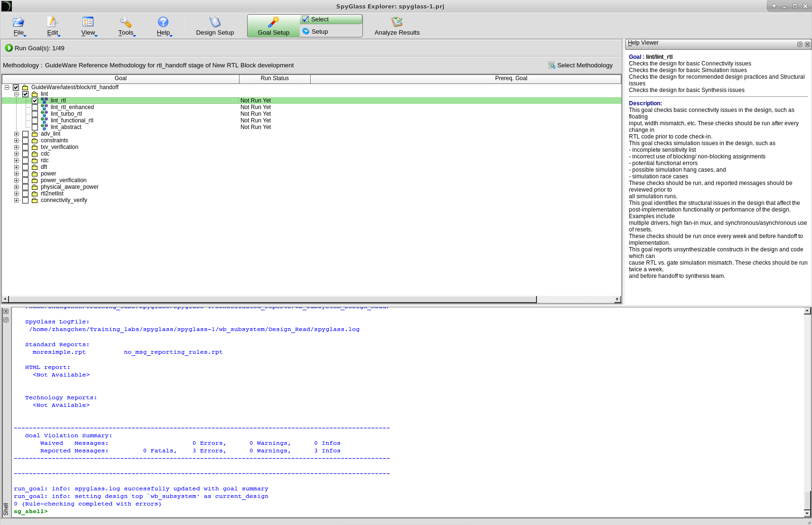Enable the lint_rtl_enhanced goal checkbox
Viewport: 812px width, 525px height.
[x=35, y=107]
